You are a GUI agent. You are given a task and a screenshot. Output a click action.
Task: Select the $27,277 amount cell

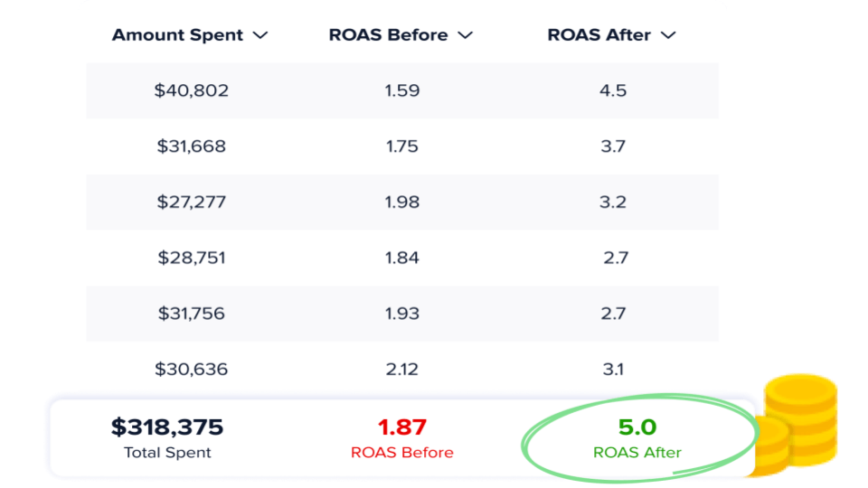[x=191, y=202]
